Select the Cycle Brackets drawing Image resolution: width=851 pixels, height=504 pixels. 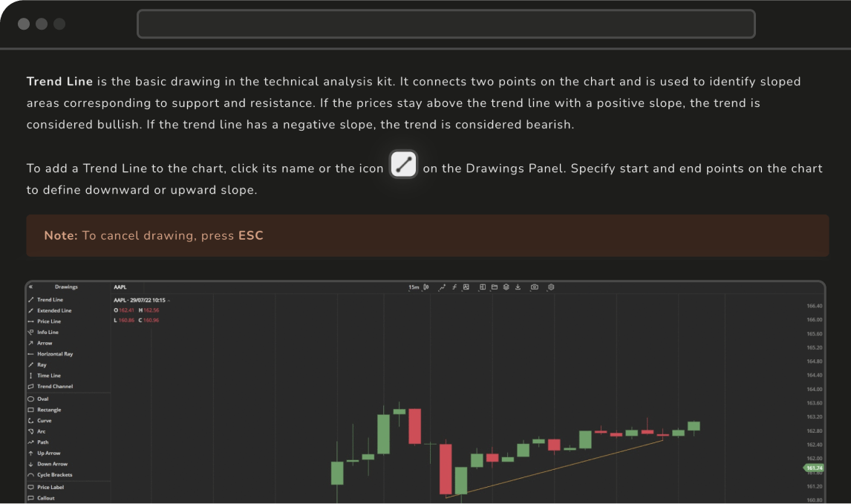(x=54, y=475)
